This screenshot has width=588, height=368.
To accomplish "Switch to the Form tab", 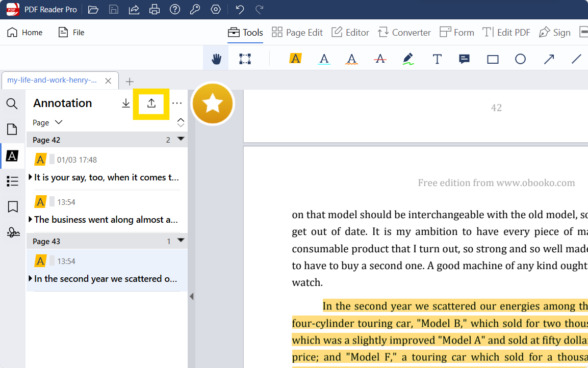I will click(x=457, y=33).
